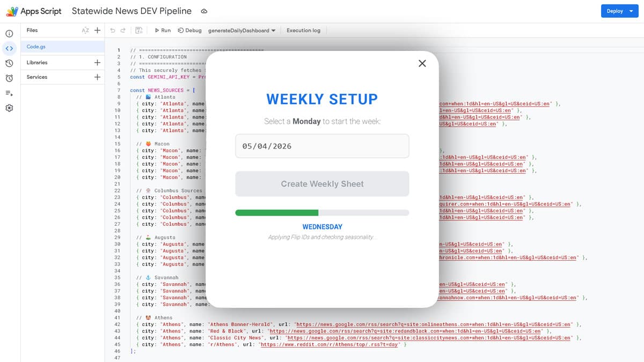Click the '// Macon' comment line

[x=153, y=144]
